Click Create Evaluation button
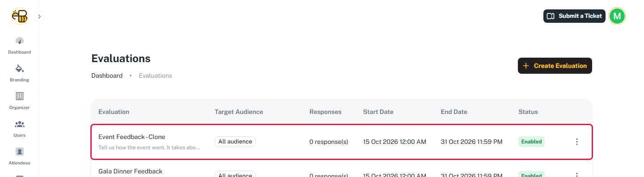The width and height of the screenshot is (644, 177). tap(555, 66)
